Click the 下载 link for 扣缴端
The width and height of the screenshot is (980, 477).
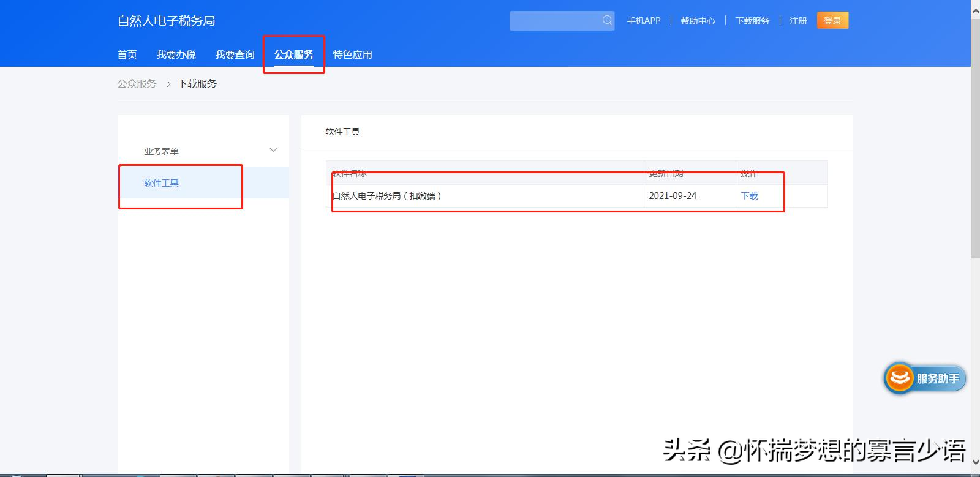point(749,196)
